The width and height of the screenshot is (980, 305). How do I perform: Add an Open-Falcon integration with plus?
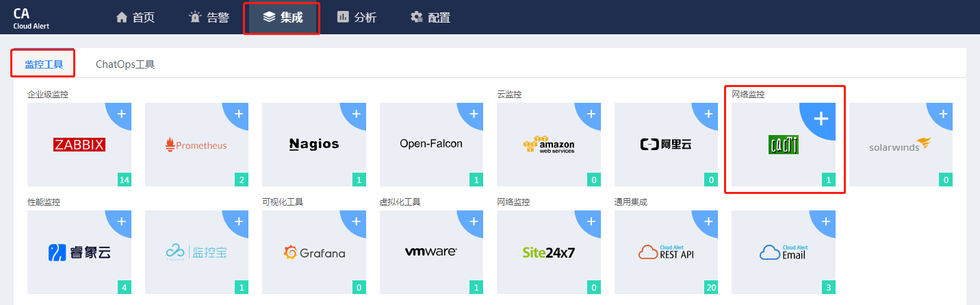pyautogui.click(x=474, y=114)
